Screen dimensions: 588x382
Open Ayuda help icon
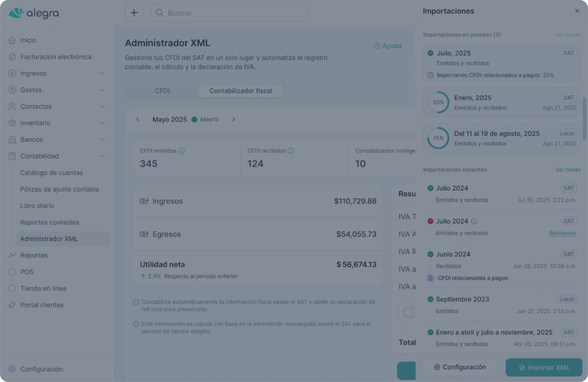coord(377,46)
